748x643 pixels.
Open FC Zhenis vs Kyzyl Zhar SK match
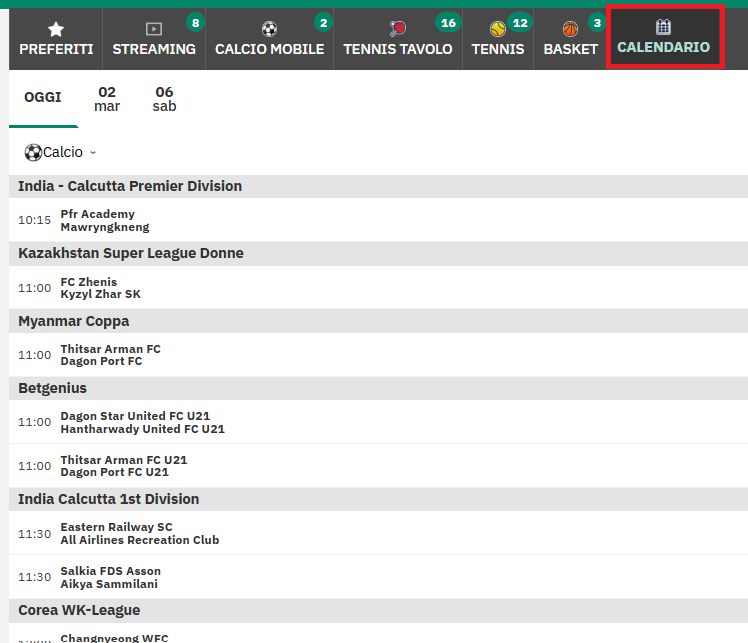point(378,288)
